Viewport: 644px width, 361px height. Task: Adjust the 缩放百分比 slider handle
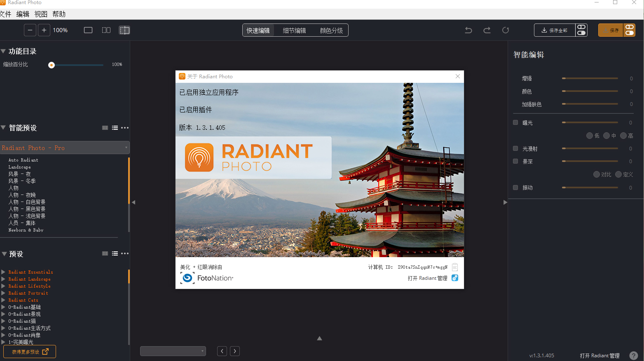coord(52,65)
